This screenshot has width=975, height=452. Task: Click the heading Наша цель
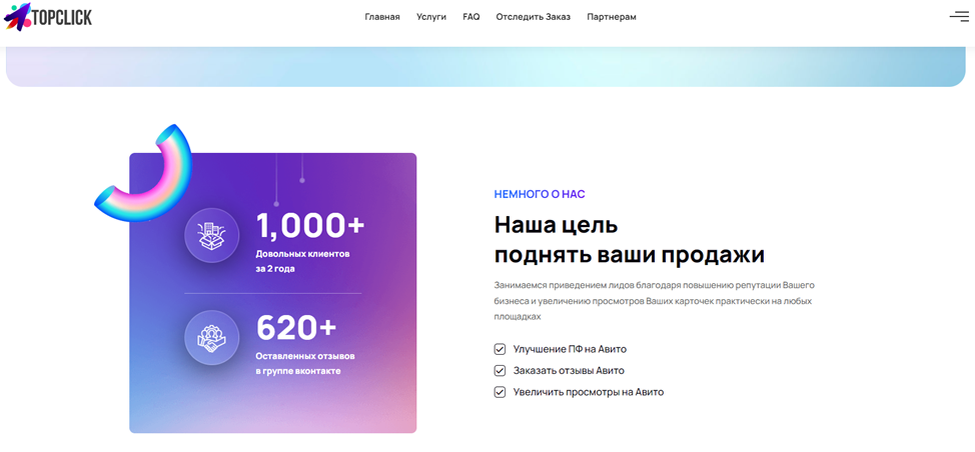556,225
